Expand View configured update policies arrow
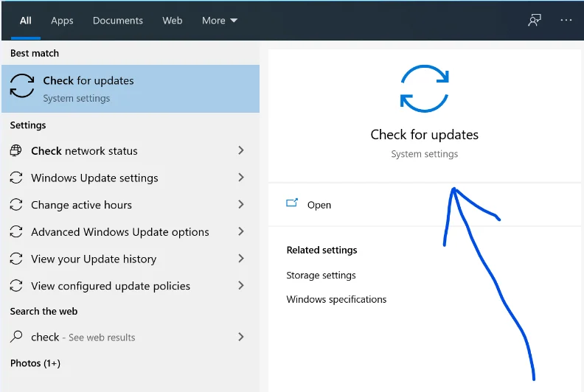 [x=241, y=286]
